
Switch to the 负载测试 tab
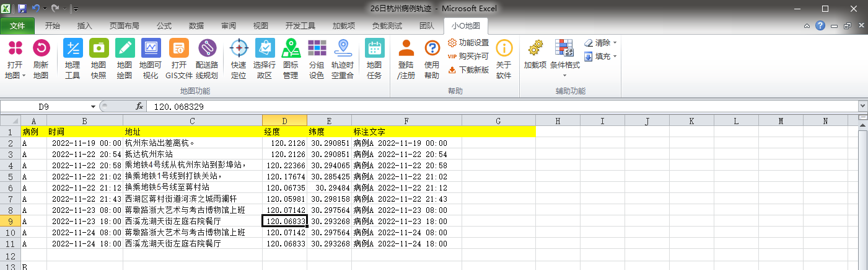(387, 26)
